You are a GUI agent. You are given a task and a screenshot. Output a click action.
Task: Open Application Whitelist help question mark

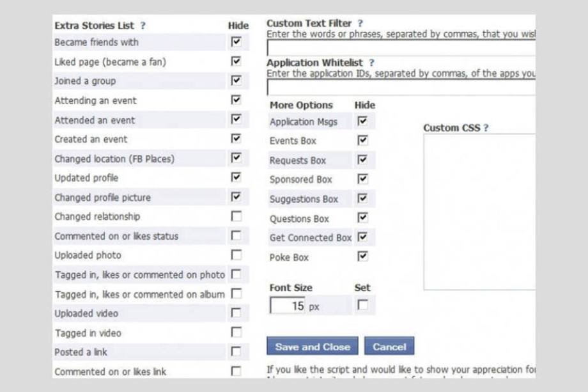tap(372, 63)
